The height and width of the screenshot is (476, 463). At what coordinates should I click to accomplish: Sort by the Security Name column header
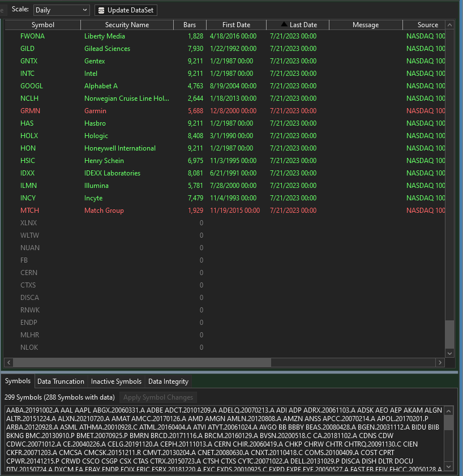pos(127,25)
